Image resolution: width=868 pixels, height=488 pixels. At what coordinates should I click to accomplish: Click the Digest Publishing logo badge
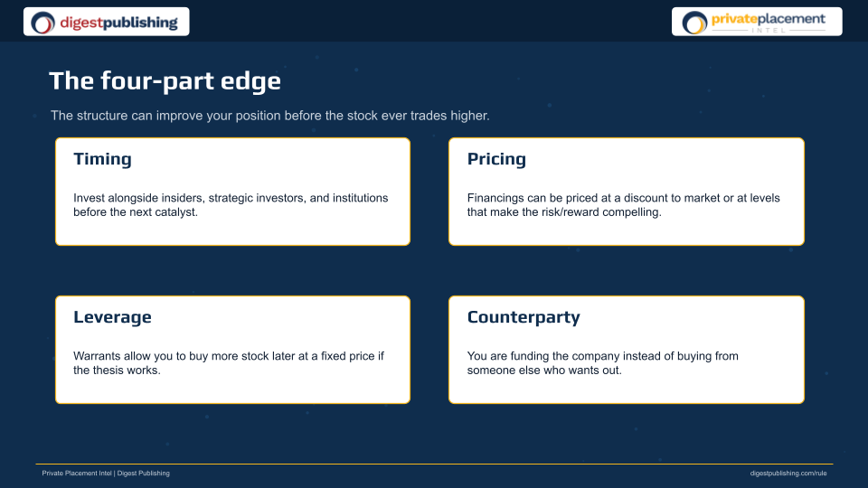point(107,22)
